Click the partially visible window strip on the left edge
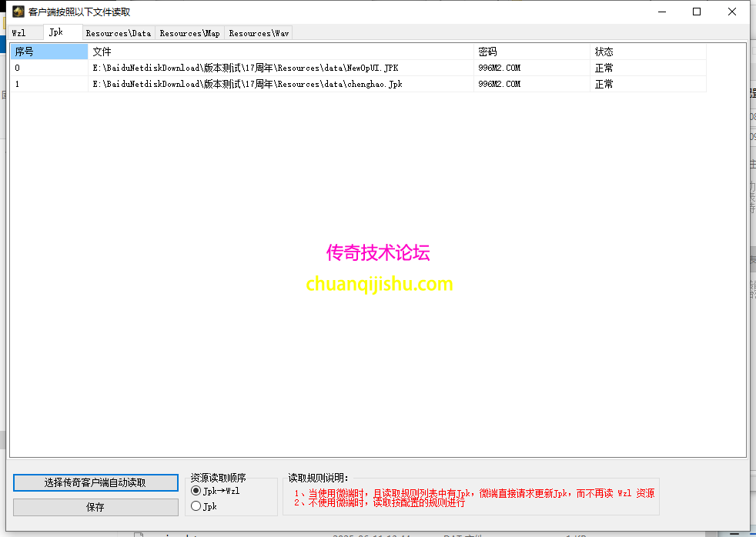The width and height of the screenshot is (756, 537). click(x=3, y=231)
